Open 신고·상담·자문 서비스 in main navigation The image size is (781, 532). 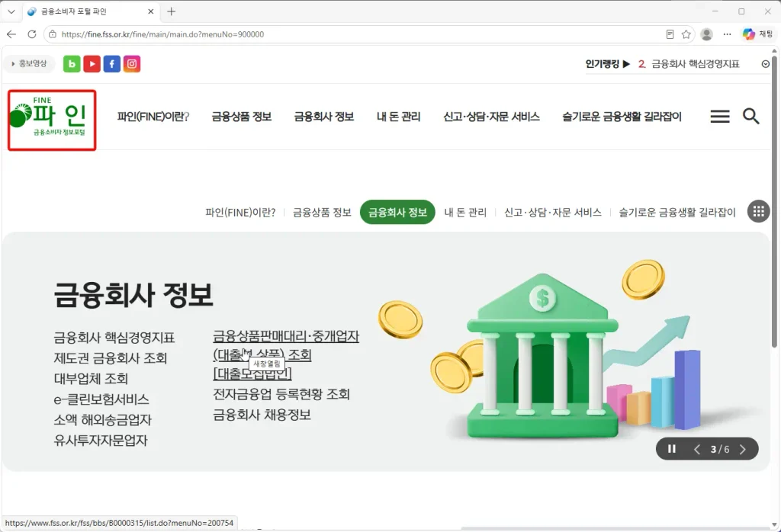click(x=492, y=117)
